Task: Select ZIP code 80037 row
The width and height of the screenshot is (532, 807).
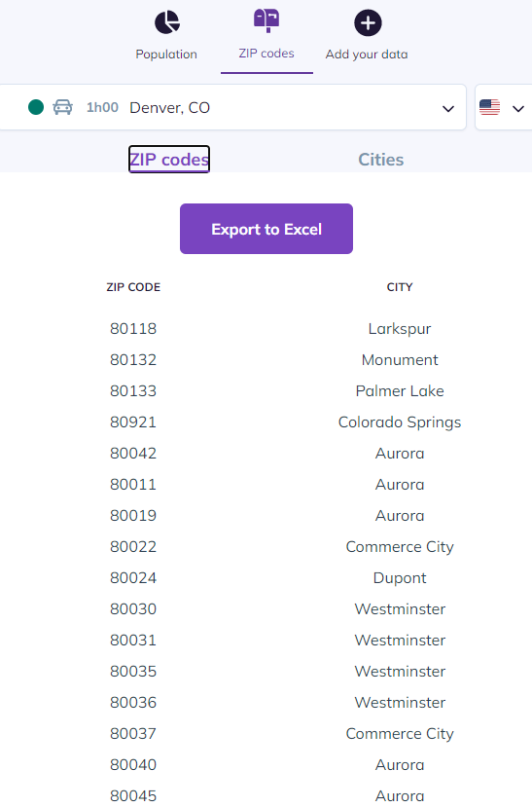Action: pyautogui.click(x=266, y=733)
